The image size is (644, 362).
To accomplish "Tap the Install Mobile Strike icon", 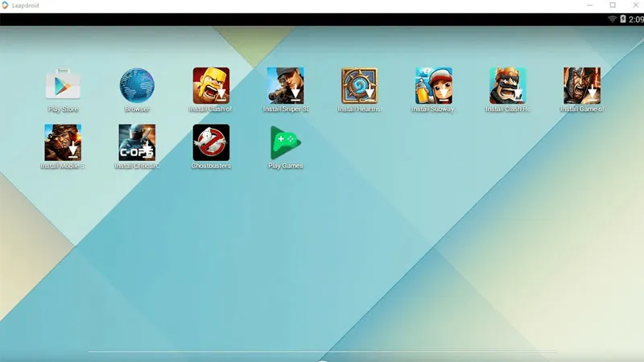I will [x=63, y=142].
